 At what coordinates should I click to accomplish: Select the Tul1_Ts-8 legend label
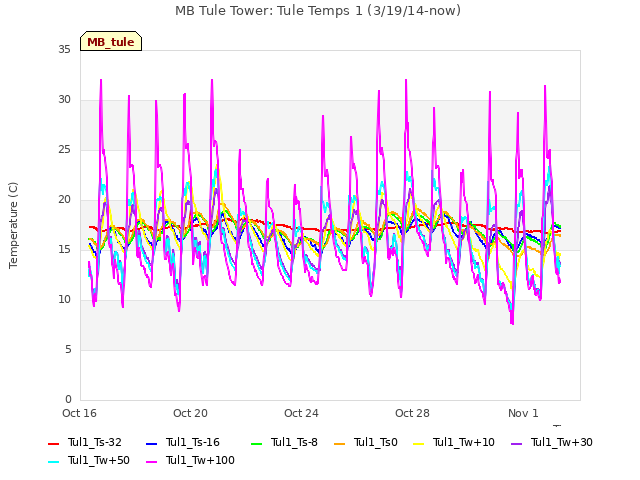point(294,442)
